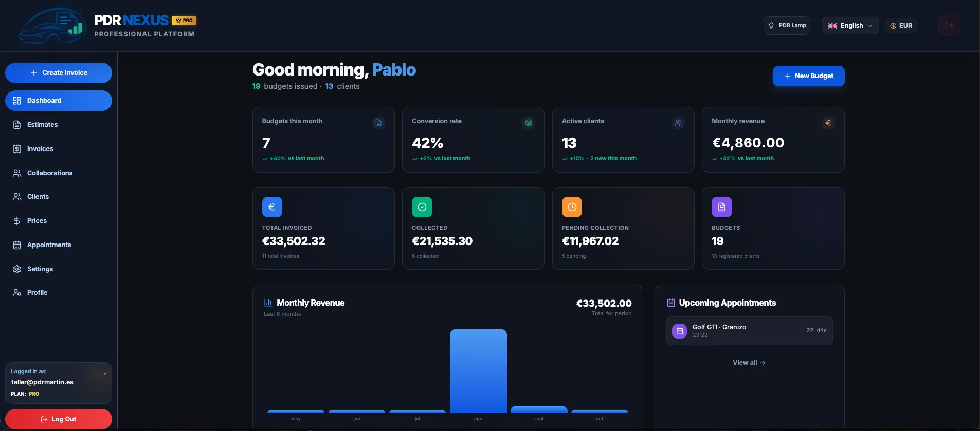Click the red Log Out button
980x431 pixels.
coord(59,419)
